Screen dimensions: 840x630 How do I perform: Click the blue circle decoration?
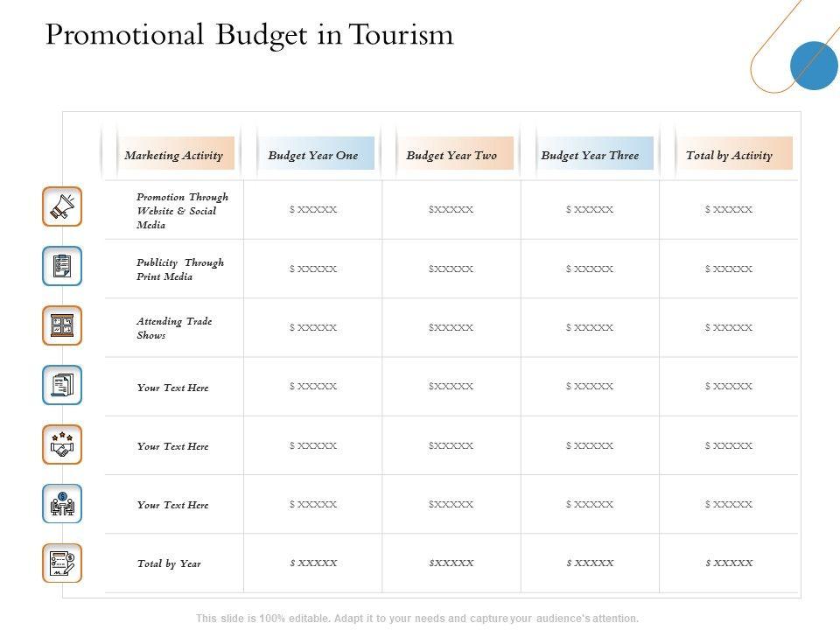pos(814,65)
